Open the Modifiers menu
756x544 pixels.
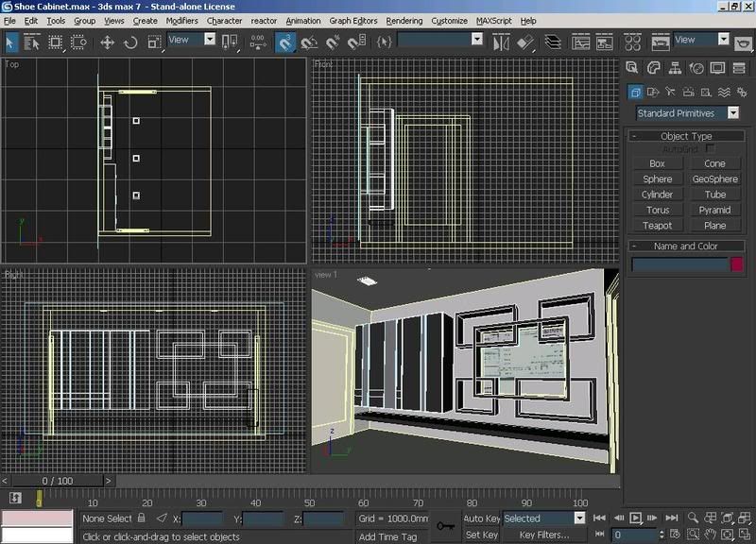(181, 20)
